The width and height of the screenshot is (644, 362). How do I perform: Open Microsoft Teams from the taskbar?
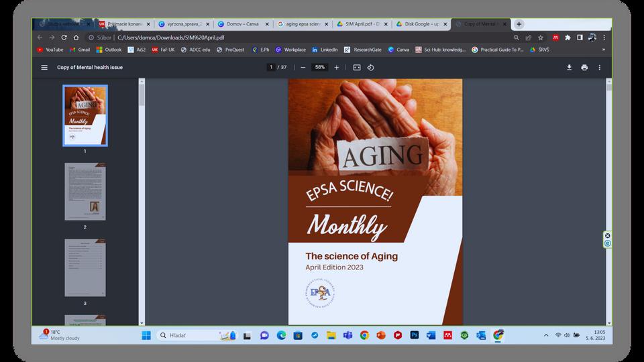(x=348, y=335)
